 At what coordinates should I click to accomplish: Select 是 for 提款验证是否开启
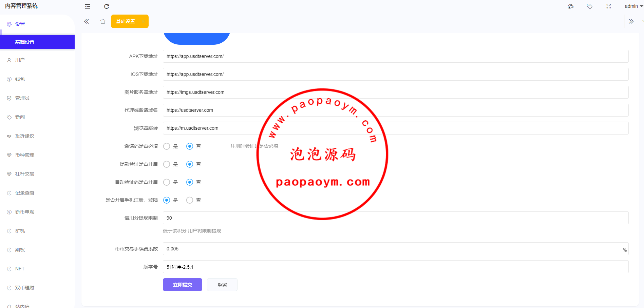click(x=167, y=164)
